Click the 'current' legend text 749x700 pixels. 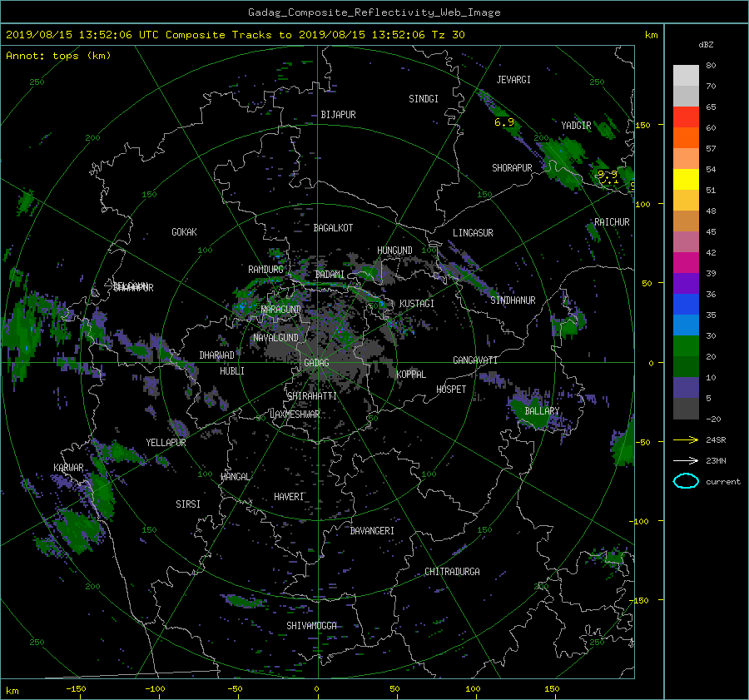(x=723, y=482)
